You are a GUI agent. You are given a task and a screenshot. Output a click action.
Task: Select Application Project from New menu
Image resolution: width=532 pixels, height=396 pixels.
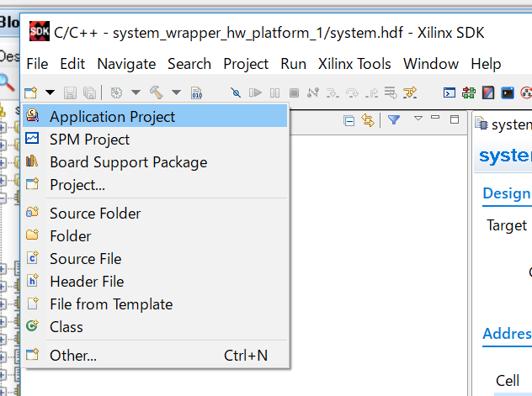pyautogui.click(x=155, y=116)
